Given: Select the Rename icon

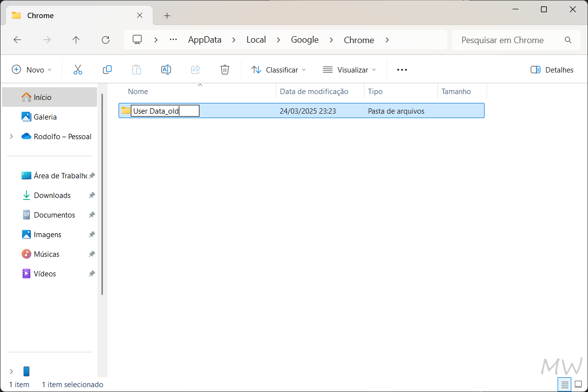Looking at the screenshot, I should [x=166, y=69].
